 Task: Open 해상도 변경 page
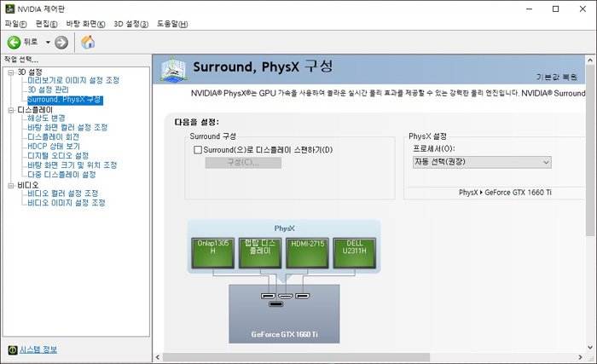click(46, 118)
